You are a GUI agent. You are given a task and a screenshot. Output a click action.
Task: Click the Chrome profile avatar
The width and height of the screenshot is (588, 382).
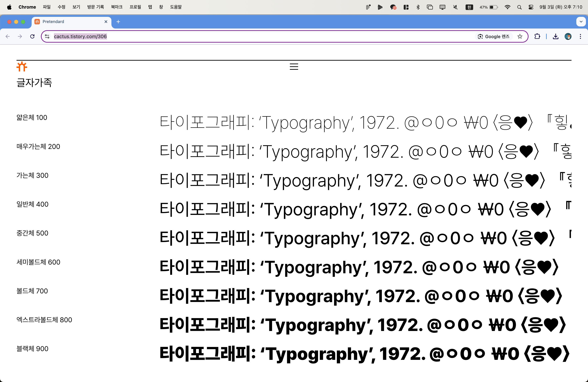coord(568,37)
